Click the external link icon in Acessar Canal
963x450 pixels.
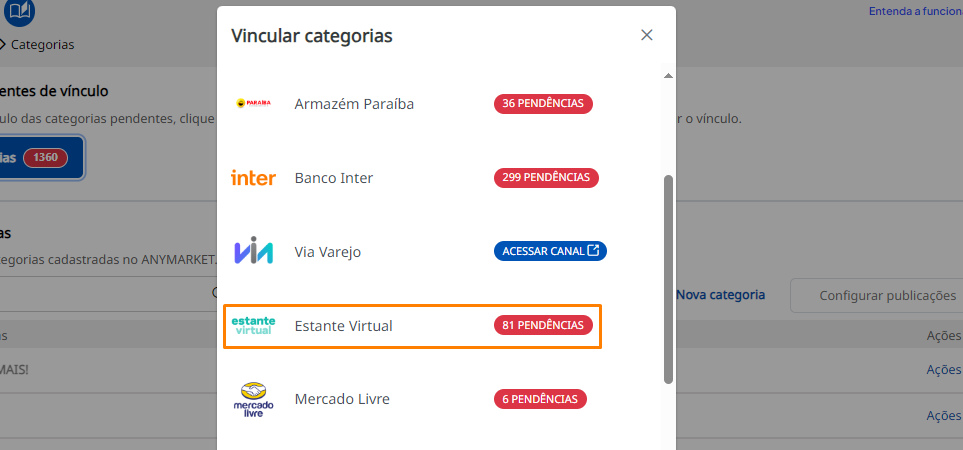point(593,251)
